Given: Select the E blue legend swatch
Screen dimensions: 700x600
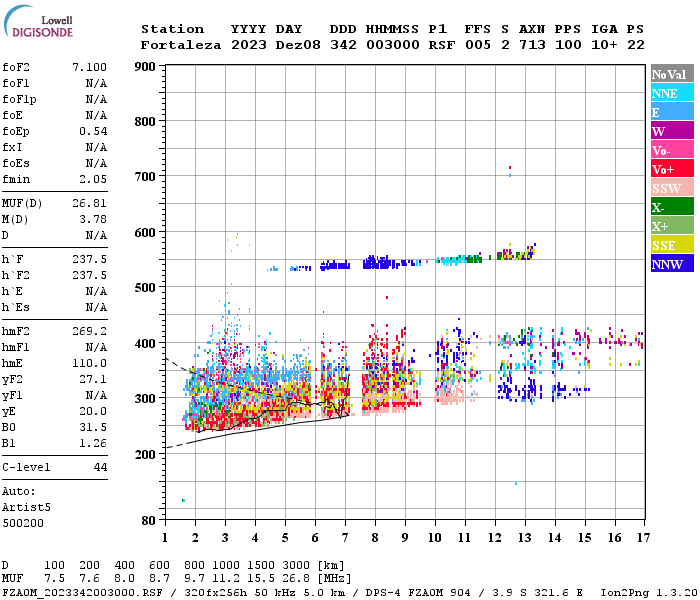Looking at the screenshot, I should pos(672,112).
